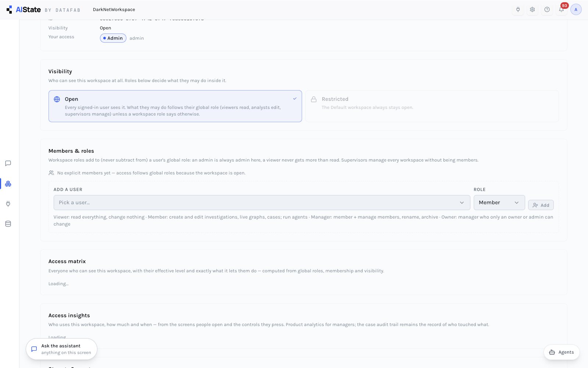Screen dimensions: 588x368
Task: Click the "Access matrix" heading
Action: (67, 261)
